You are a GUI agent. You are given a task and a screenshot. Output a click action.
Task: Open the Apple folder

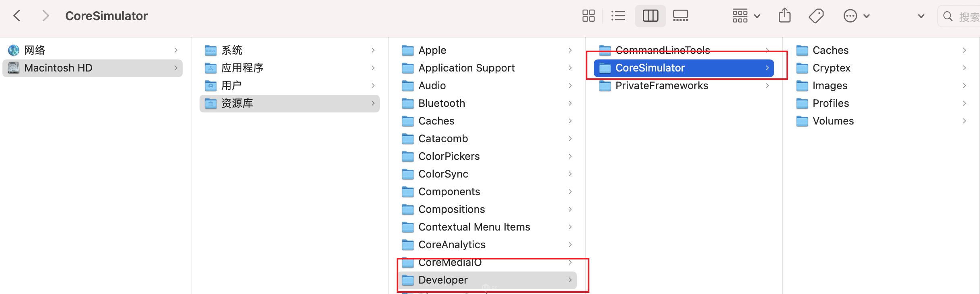coord(487,50)
